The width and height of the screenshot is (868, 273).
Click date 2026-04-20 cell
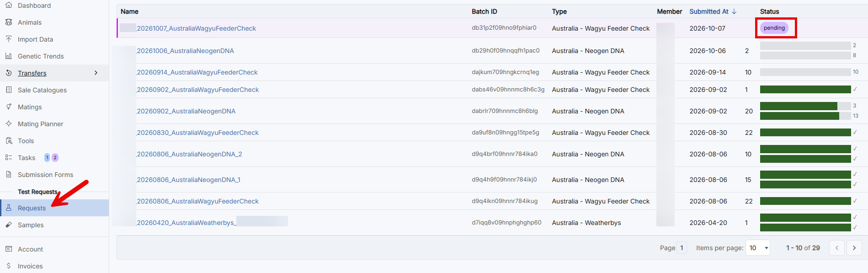point(708,223)
